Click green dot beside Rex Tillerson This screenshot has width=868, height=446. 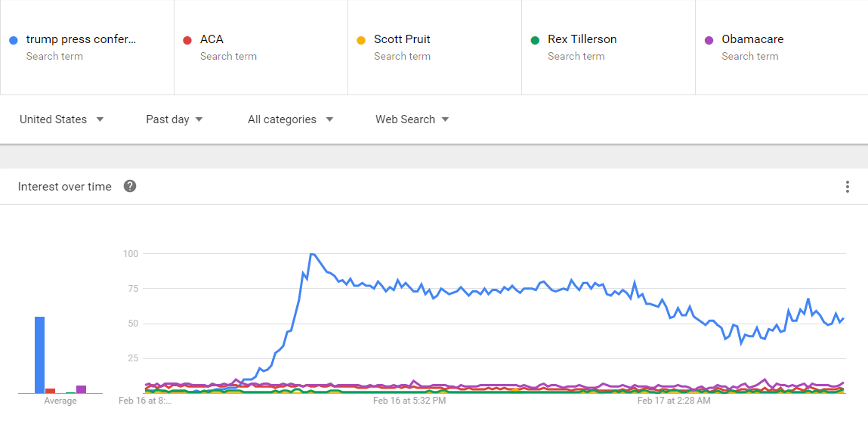coord(535,40)
